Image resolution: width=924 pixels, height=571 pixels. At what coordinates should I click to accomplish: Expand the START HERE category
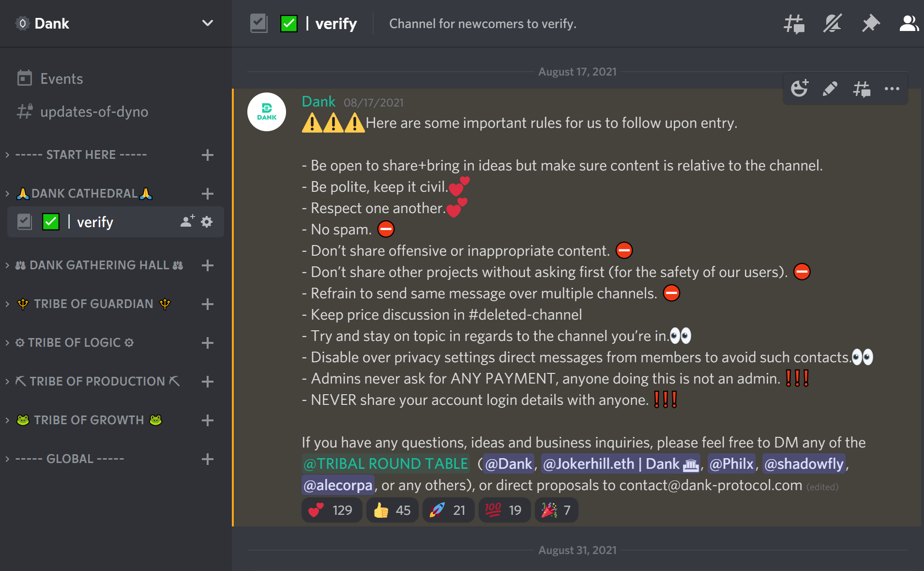tap(81, 154)
